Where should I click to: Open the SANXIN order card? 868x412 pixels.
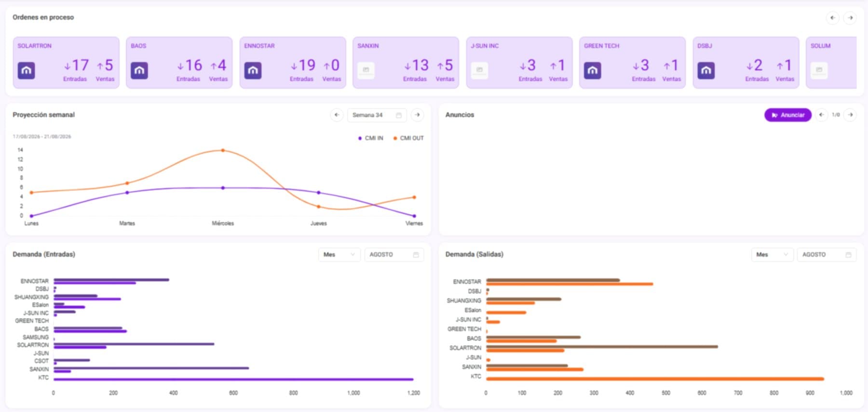pos(406,63)
